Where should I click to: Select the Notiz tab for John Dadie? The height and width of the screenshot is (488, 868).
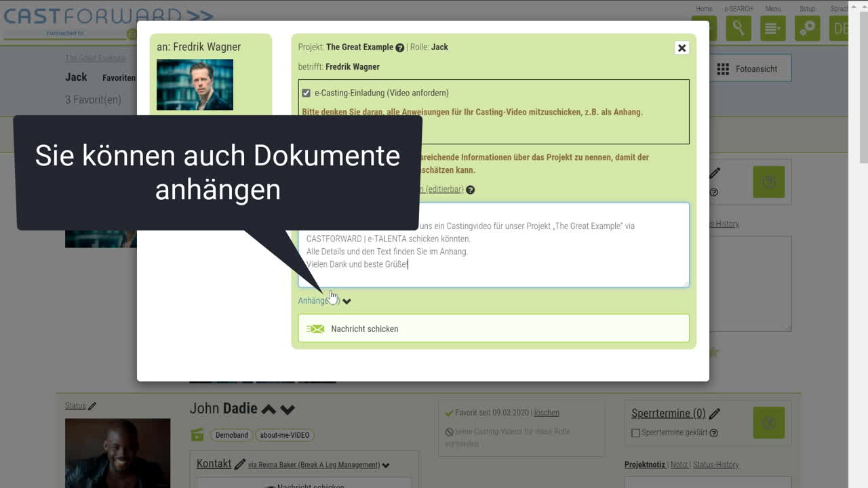point(679,465)
